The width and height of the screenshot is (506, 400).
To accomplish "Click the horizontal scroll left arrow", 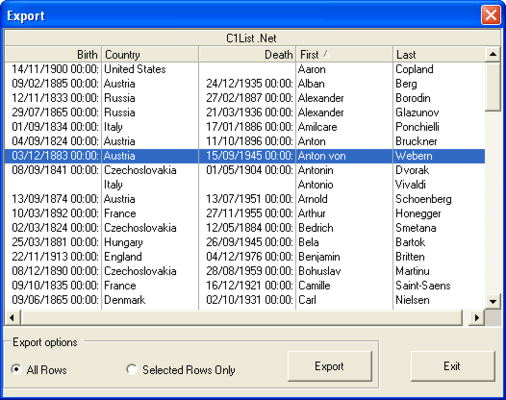I will 12,318.
